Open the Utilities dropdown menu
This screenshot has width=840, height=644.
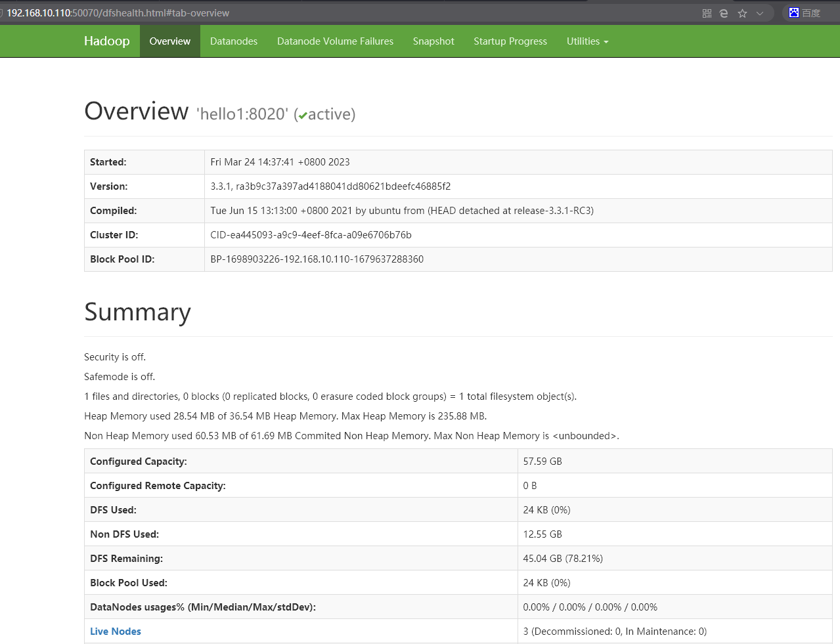click(x=587, y=41)
